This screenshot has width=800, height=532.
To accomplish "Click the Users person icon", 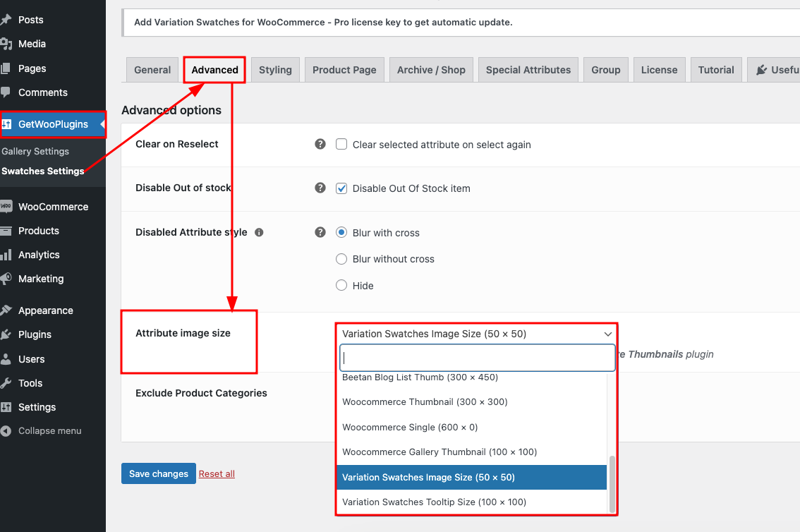I will (6, 359).
